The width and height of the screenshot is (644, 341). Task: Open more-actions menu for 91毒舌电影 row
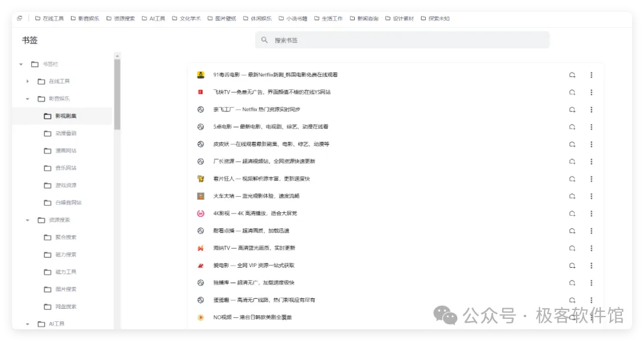point(592,75)
